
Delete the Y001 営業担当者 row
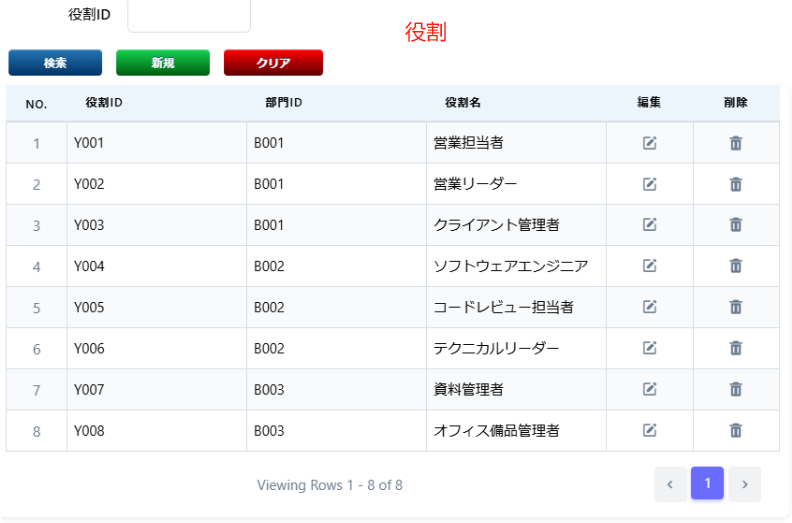736,143
